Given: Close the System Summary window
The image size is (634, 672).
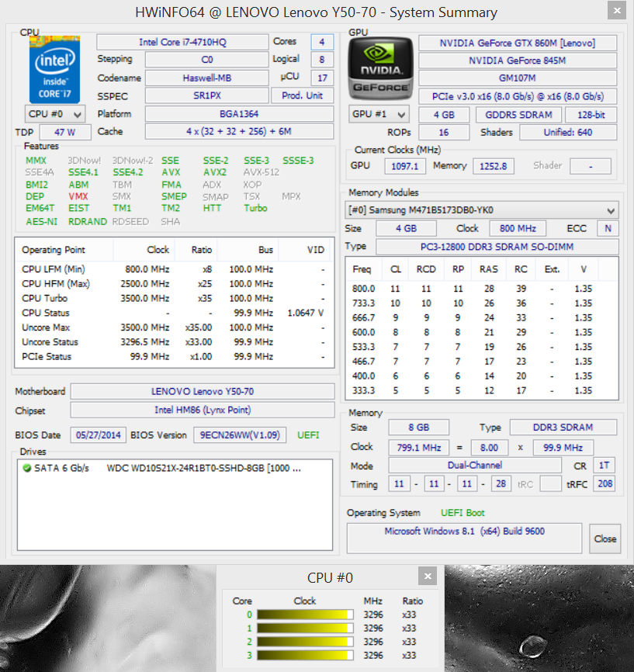Looking at the screenshot, I should pos(617,10).
